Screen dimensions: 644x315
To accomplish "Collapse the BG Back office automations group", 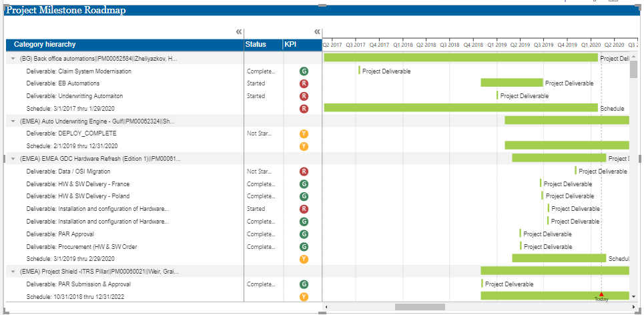I will coord(13,59).
